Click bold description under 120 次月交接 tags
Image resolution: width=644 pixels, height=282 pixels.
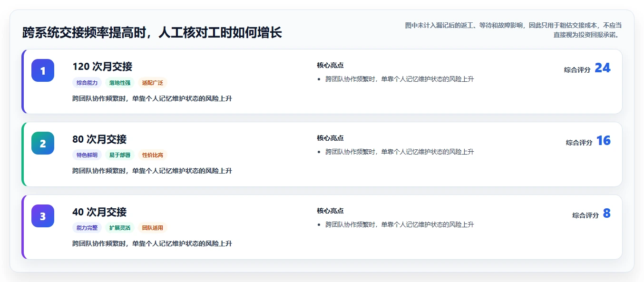click(x=152, y=98)
